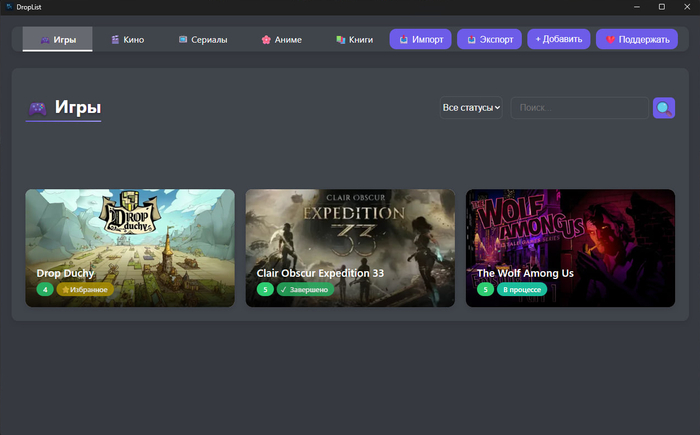The width and height of the screenshot is (700, 435).
Task: Switch to the Игры tab
Action: tap(58, 39)
